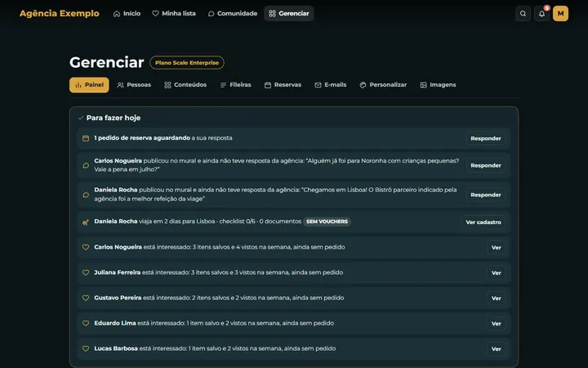Image resolution: width=588 pixels, height=368 pixels.
Task: Click the Plano Scale Enterprise badge
Action: tap(187, 63)
